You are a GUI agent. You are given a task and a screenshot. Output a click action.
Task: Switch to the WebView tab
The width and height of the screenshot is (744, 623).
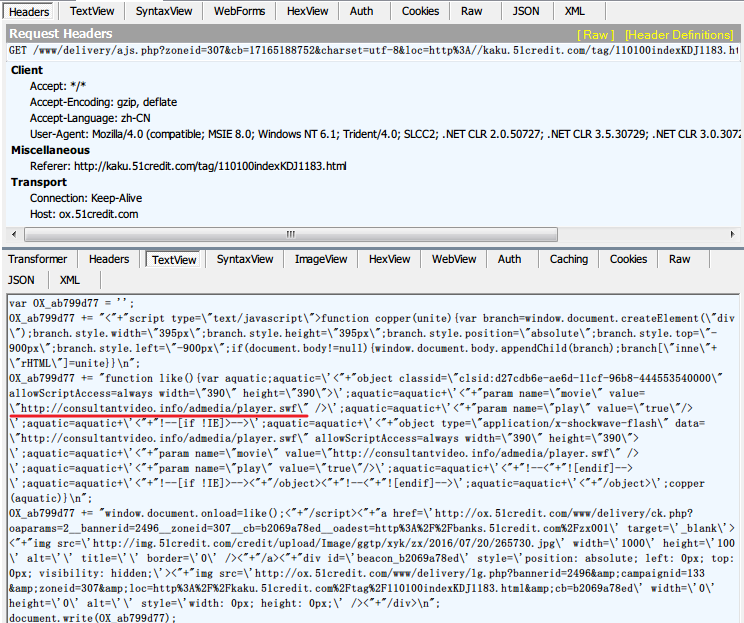coord(454,259)
